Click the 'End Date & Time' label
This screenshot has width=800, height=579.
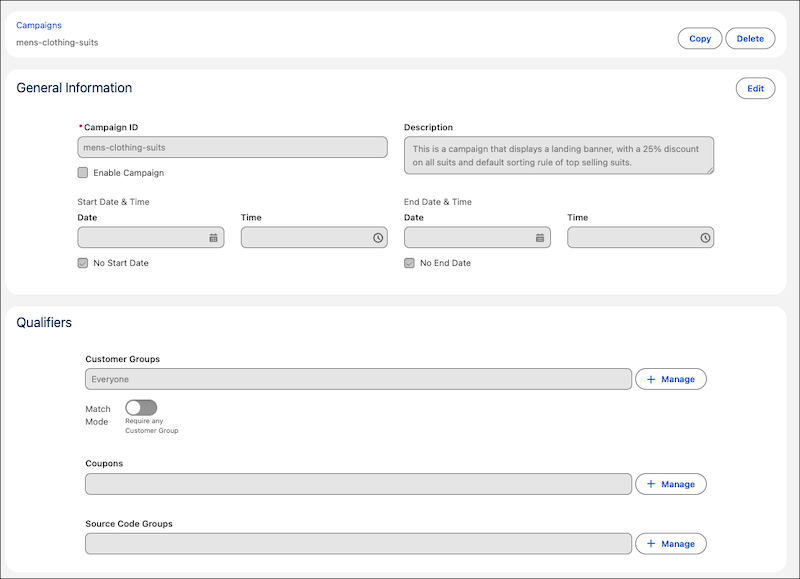[438, 202]
